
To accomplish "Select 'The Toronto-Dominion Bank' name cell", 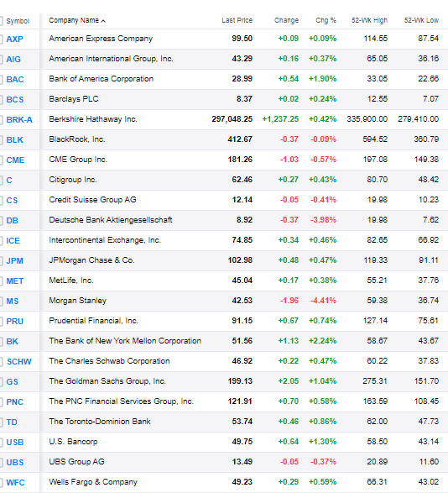I will coord(100,422).
